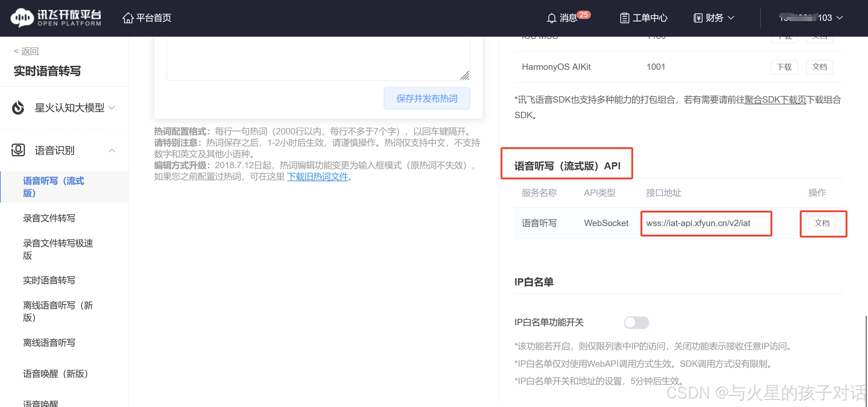Click 文档 for the 语音听写 WebSocket API

click(822, 223)
